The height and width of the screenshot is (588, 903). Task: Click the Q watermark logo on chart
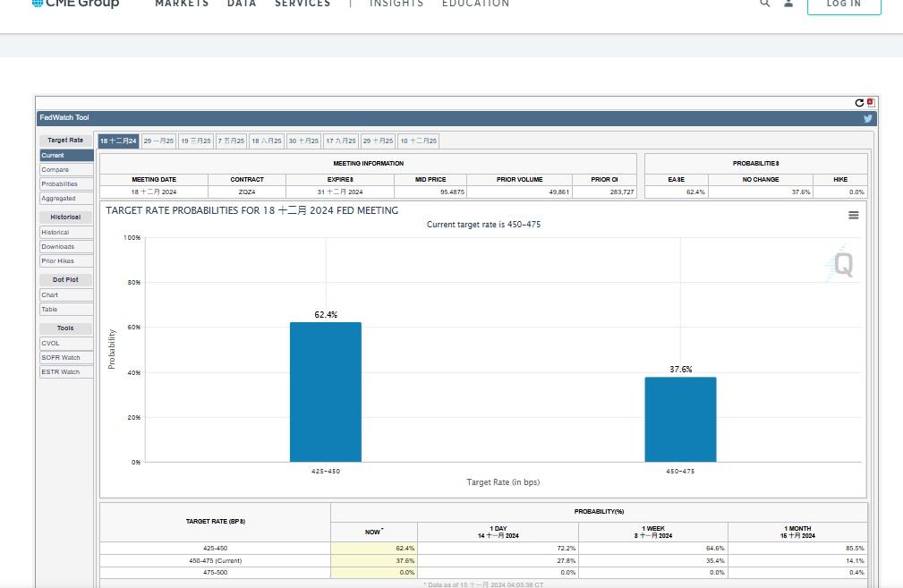coord(842,264)
